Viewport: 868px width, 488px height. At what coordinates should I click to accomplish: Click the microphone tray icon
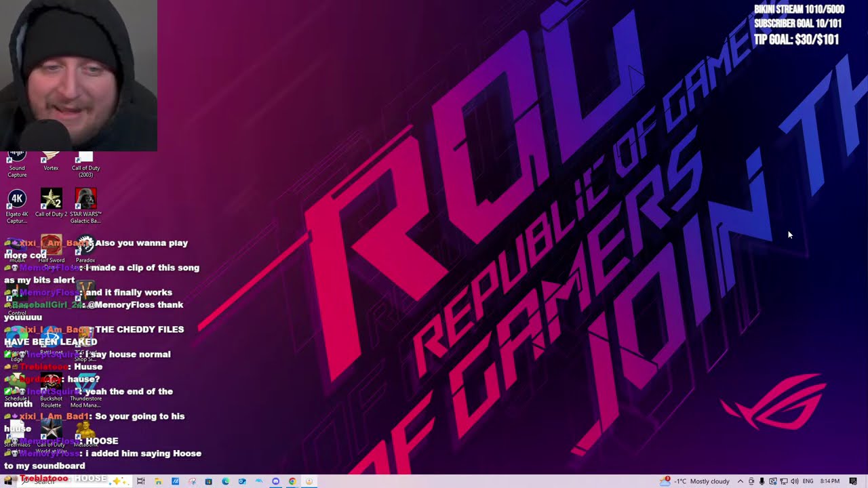pyautogui.click(x=762, y=481)
